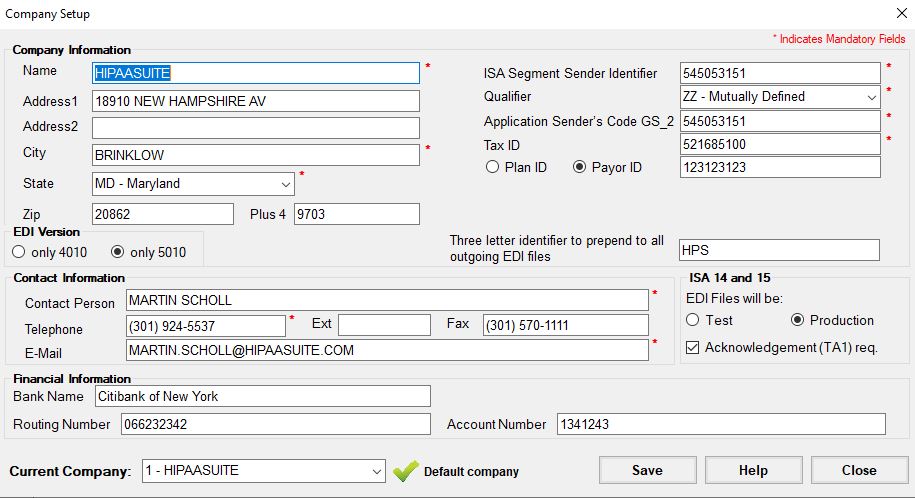Screen dimensions: 915x498
Task: Click the Contact Information group label
Action: 69,278
